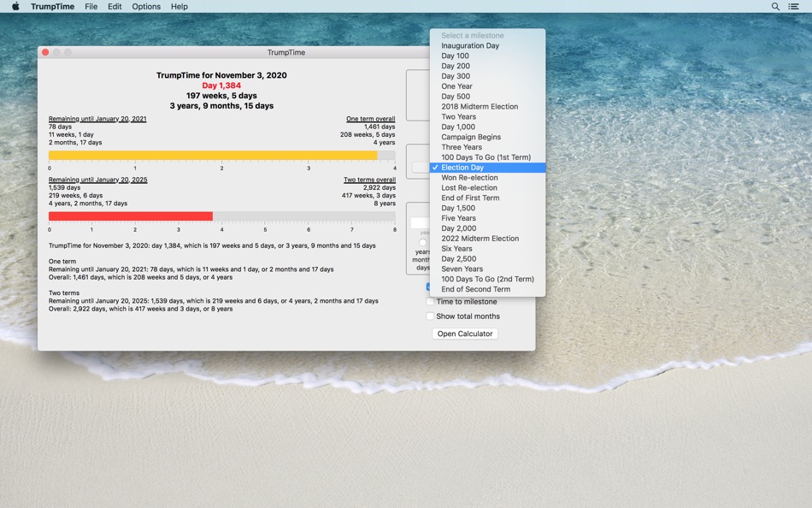
Task: Enable Show total months checkbox
Action: pyautogui.click(x=430, y=316)
